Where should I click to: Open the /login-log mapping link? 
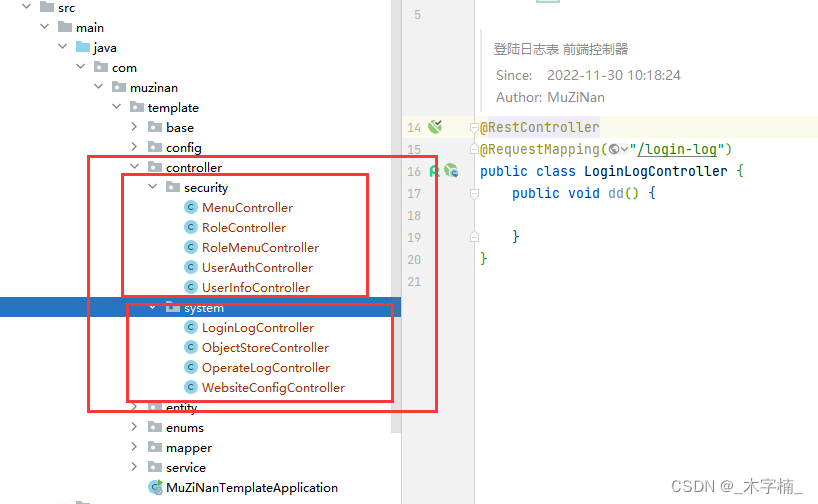pos(677,149)
